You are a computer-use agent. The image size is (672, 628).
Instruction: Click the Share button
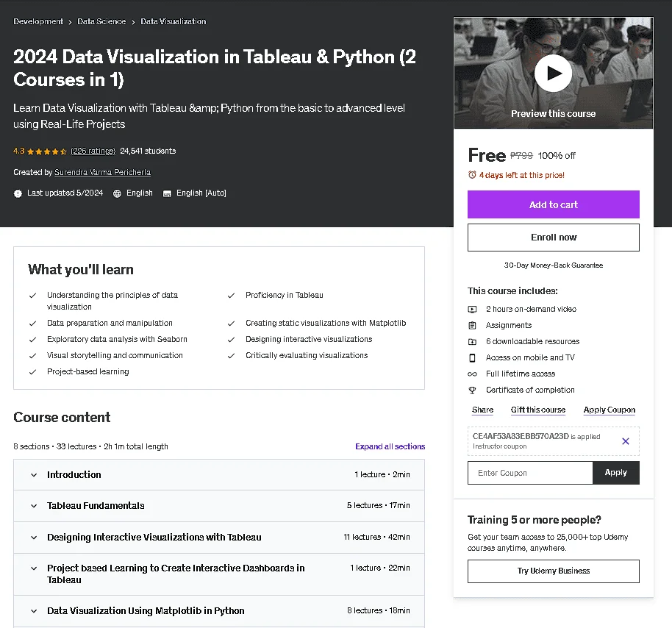(x=482, y=410)
